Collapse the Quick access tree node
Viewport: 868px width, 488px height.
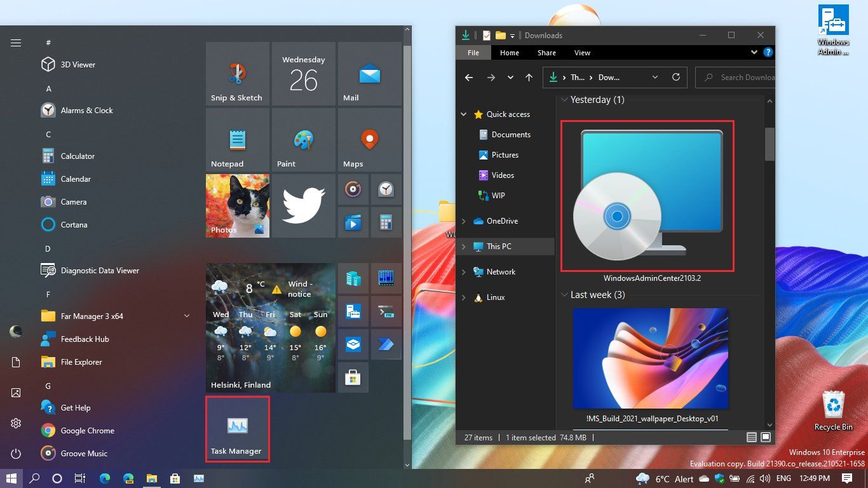[x=463, y=114]
